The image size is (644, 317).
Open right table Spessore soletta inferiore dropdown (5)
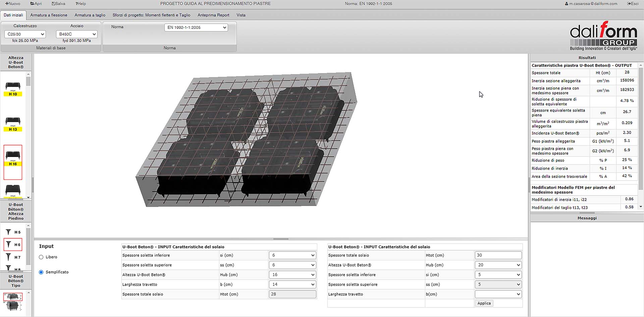498,275
